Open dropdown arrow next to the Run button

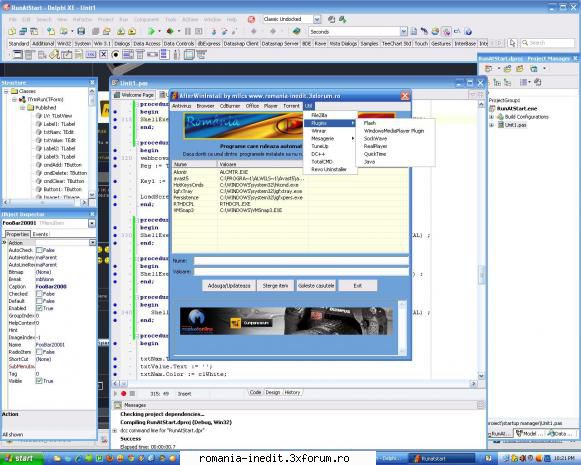(x=160, y=31)
